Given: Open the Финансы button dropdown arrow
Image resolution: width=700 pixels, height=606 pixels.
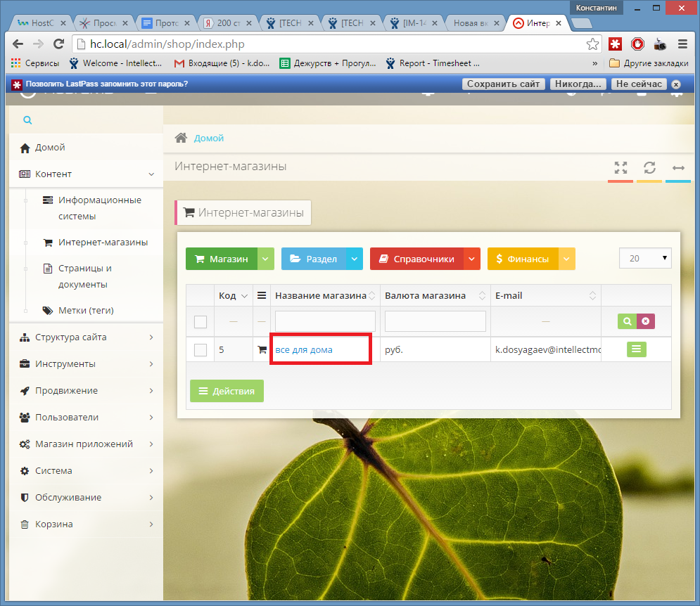Looking at the screenshot, I should click(566, 259).
